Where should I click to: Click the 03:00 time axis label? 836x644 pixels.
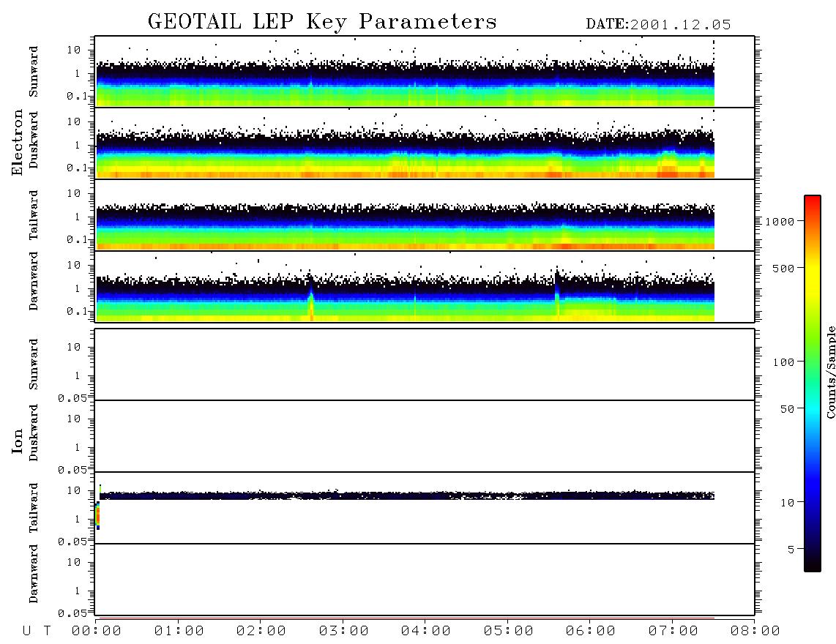(x=344, y=632)
